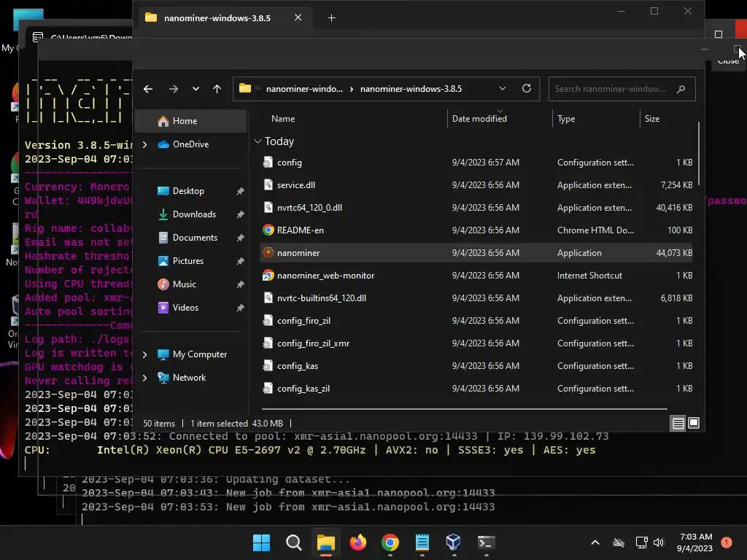Click the vertical scrollbar in file list

pyautogui.click(x=698, y=154)
